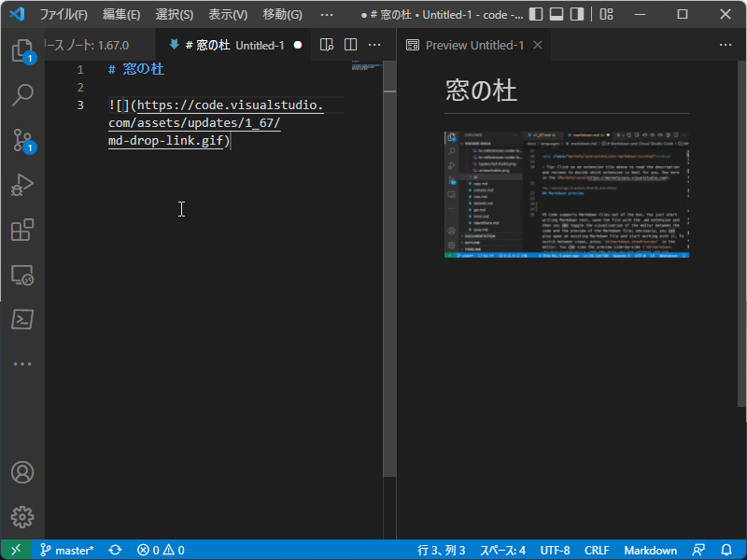
Task: Open Run and Debug view icon
Action: [22, 185]
